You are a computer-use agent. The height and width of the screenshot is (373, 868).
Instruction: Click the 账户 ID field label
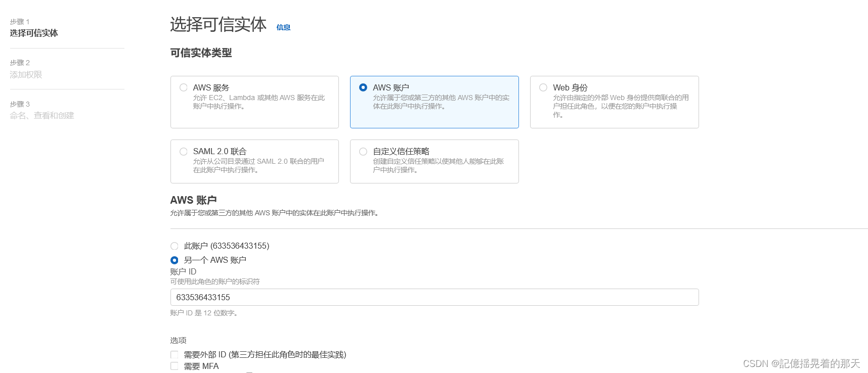[x=183, y=271]
